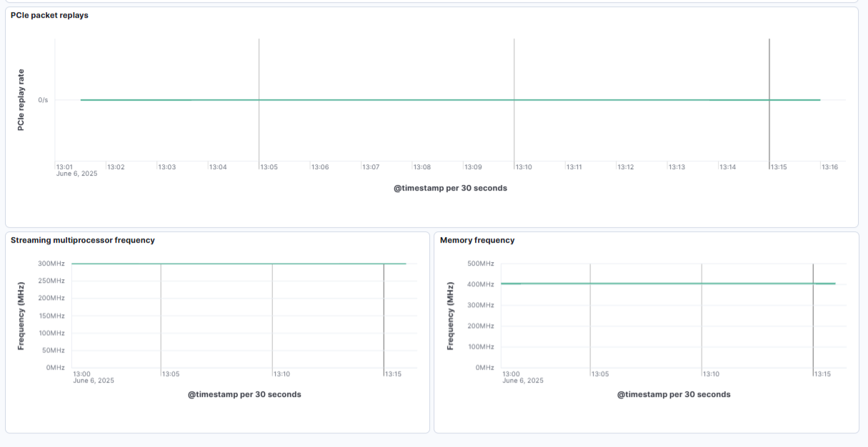Viewport: 868px width, 447px height.
Task: Click "@timestamp per 30 seconds" under PCIe chart
Action: point(450,189)
